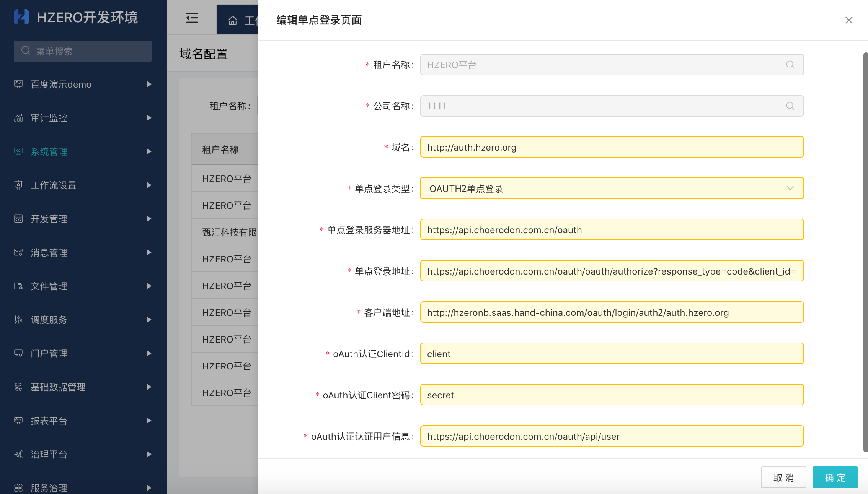This screenshot has width=868, height=494.
Task: Open the 单点登录类型 dropdown
Action: [x=790, y=188]
